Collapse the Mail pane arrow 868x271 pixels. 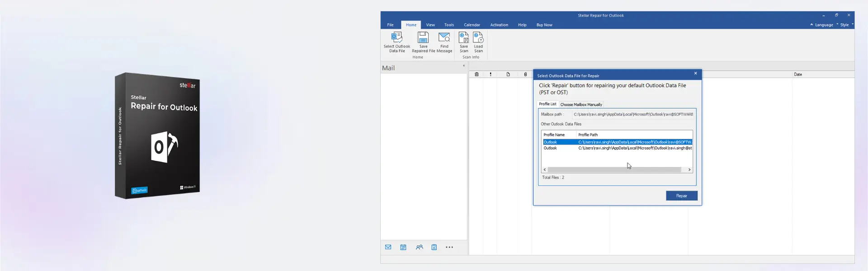tap(463, 66)
